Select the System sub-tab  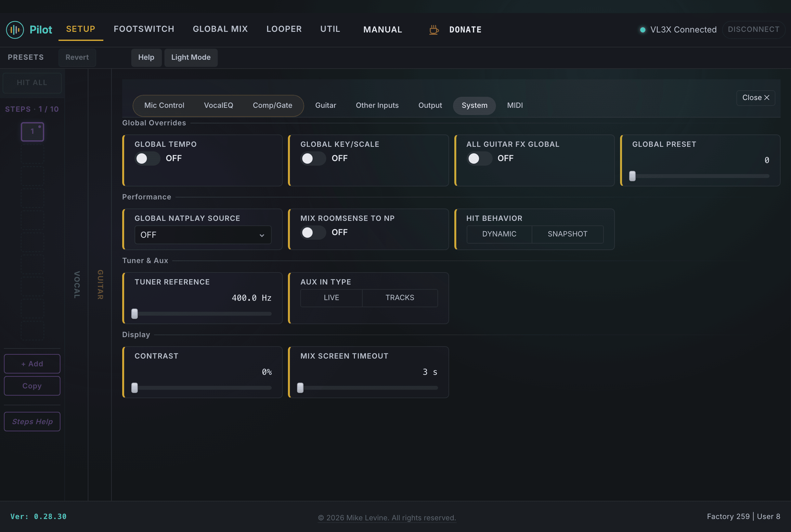(x=474, y=106)
